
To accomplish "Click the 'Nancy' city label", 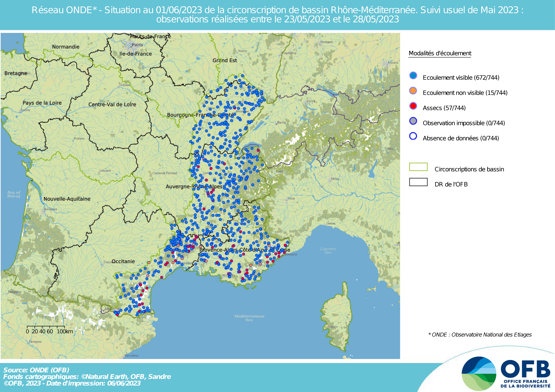I will point(242,51).
